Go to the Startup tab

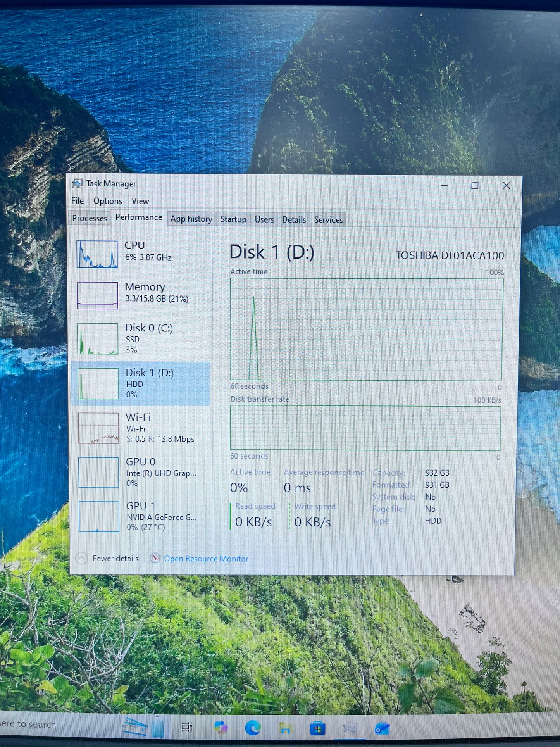pyautogui.click(x=233, y=219)
